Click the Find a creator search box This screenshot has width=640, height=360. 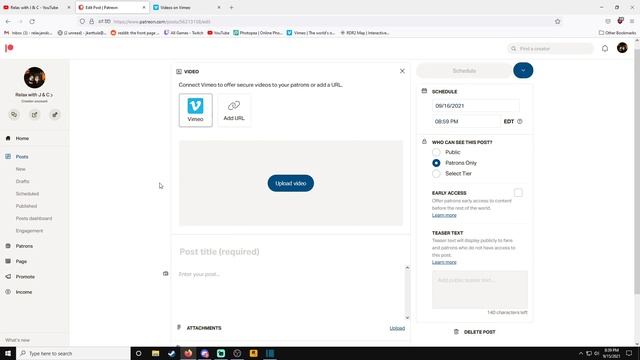(x=550, y=49)
